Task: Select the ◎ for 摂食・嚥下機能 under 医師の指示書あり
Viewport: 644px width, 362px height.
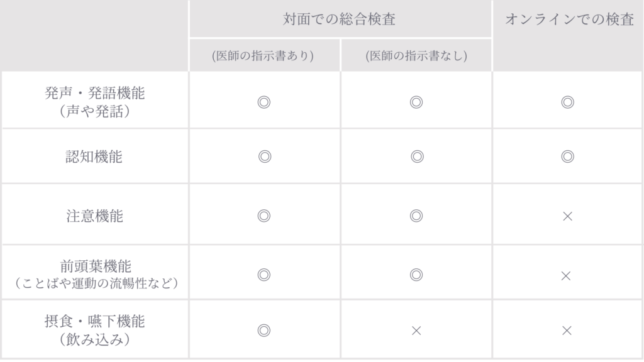Action: (264, 331)
